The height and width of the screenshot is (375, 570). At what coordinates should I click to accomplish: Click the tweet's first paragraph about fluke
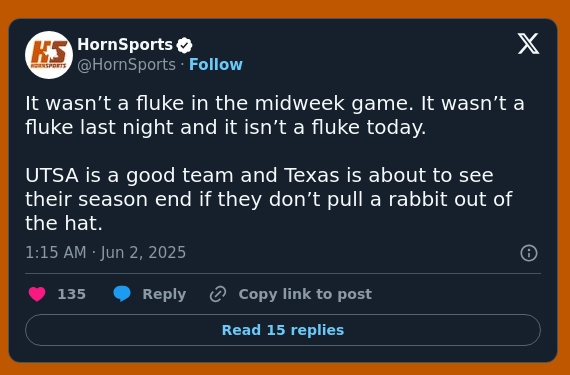pyautogui.click(x=275, y=115)
